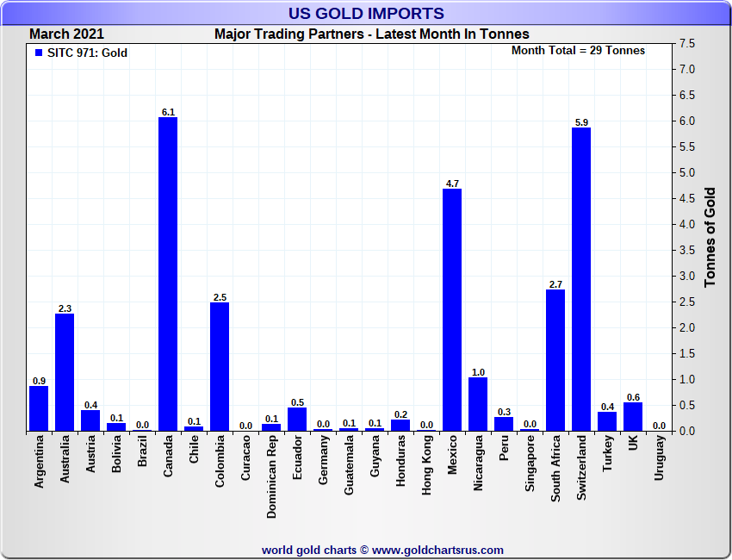Image resolution: width=732 pixels, height=560 pixels.
Task: Click the 'Curacao' axis label
Action: [245, 458]
